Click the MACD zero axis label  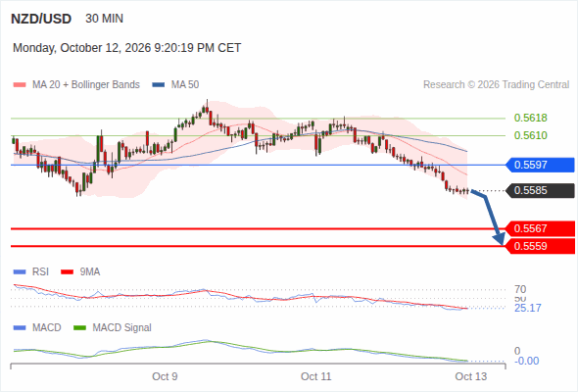[x=517, y=351]
